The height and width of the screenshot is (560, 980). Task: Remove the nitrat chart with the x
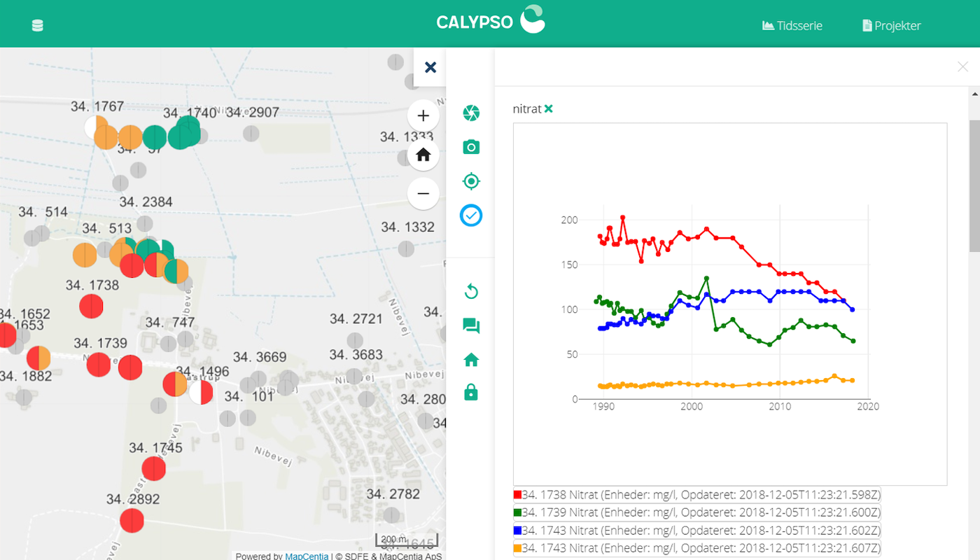(549, 108)
